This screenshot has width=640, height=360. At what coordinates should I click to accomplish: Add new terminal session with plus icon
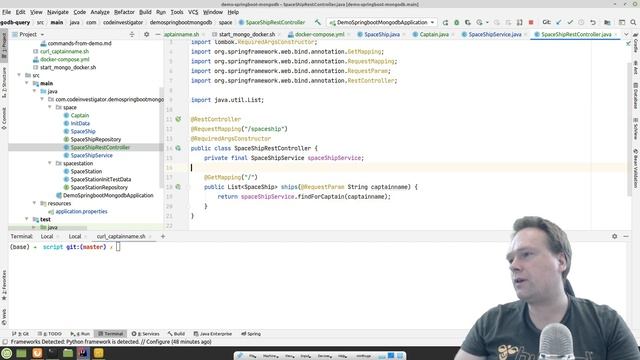point(163,236)
